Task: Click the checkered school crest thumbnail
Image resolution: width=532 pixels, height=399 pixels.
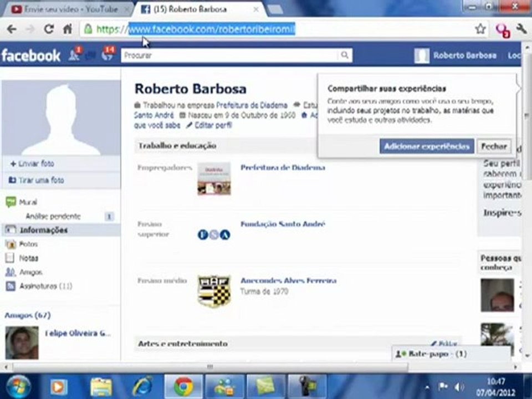Action: pyautogui.click(x=214, y=291)
